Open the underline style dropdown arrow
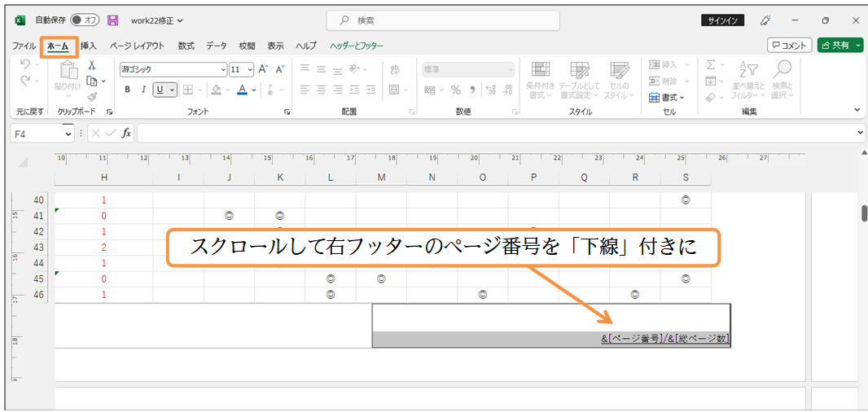The height and width of the screenshot is (412, 868). coord(172,89)
